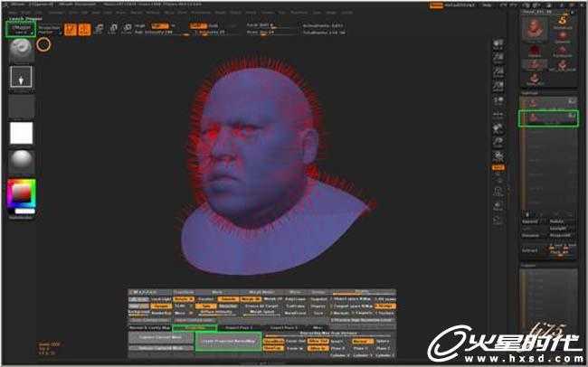
Task: Select the green-highlighted second subtool row
Action: (548, 118)
